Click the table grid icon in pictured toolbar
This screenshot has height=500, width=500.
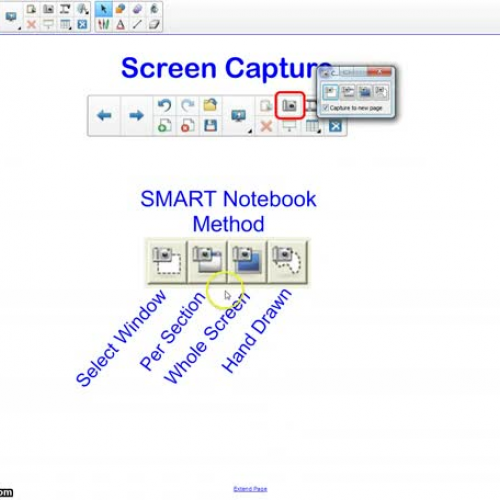[x=312, y=126]
